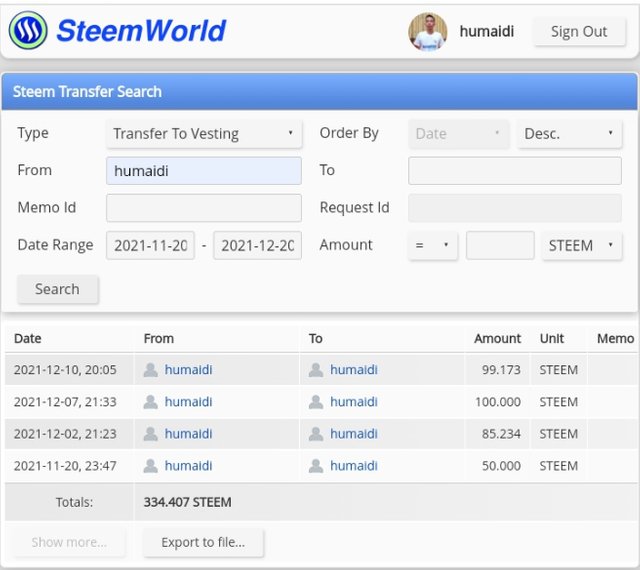The height and width of the screenshot is (570, 640).
Task: Open the Desc. sort direction dropdown
Action: pos(569,134)
